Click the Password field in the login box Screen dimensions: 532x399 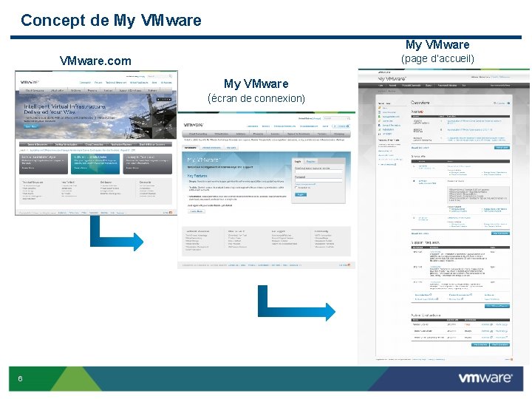318,180
